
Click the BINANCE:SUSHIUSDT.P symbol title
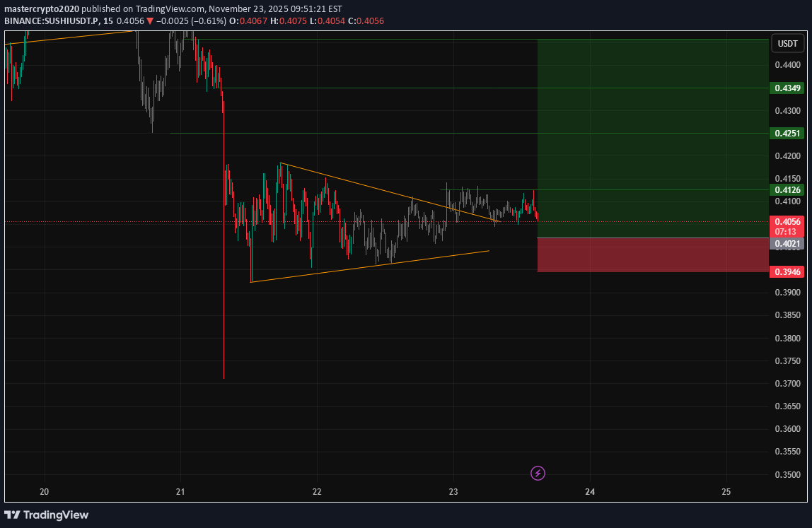(x=54, y=21)
